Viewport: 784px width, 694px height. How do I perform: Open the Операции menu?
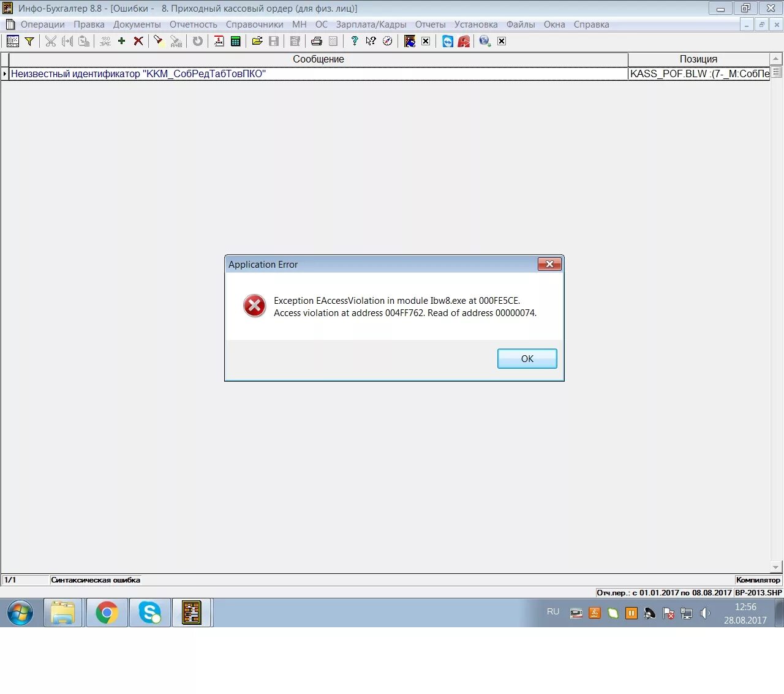pos(43,25)
